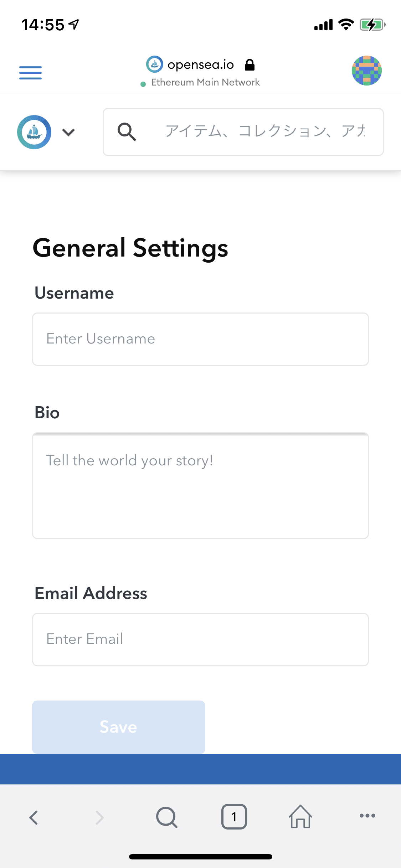The width and height of the screenshot is (401, 868).
Task: Tap the pixelated account avatar
Action: pyautogui.click(x=366, y=71)
